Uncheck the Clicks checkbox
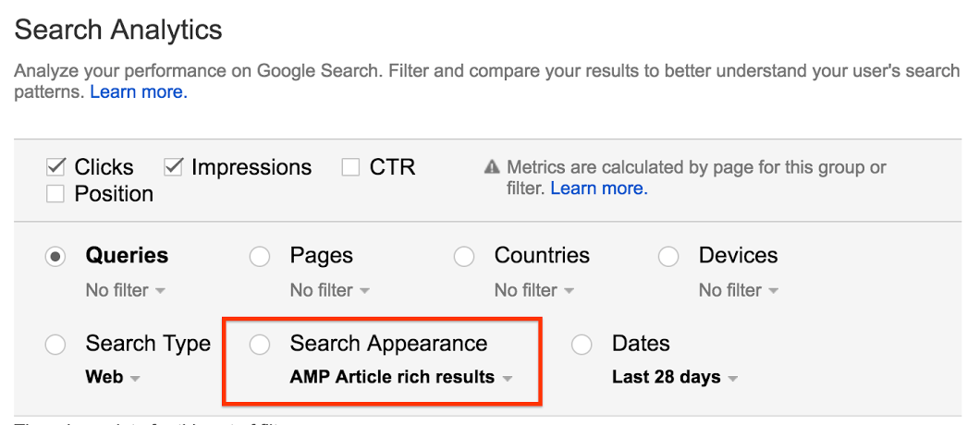Image resolution: width=980 pixels, height=425 pixels. (56, 167)
